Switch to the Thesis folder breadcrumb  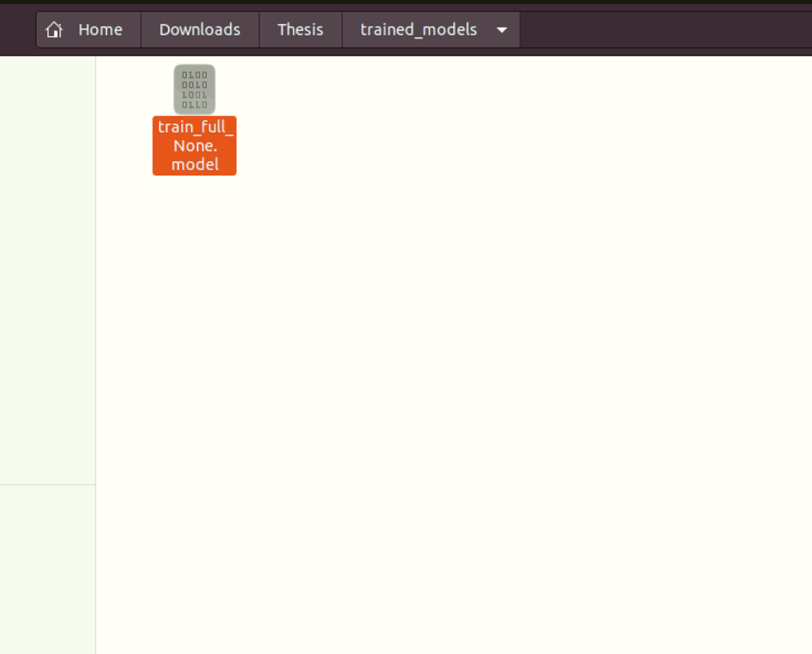tap(300, 29)
